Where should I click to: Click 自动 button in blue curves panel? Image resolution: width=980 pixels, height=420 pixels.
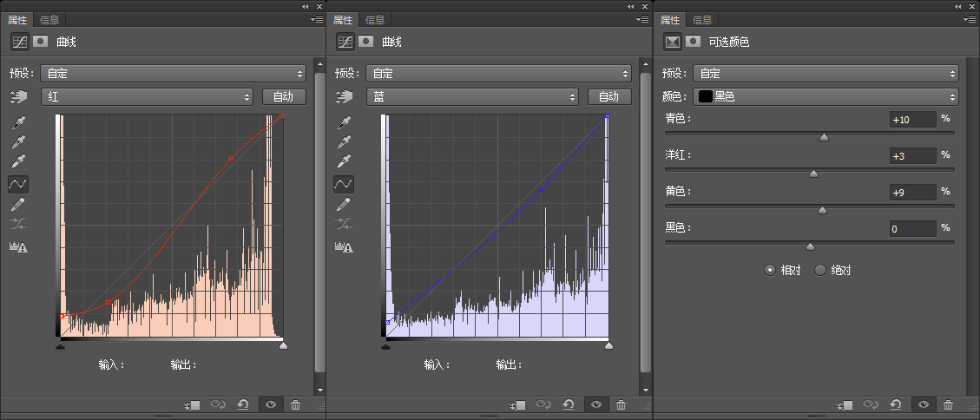(609, 97)
